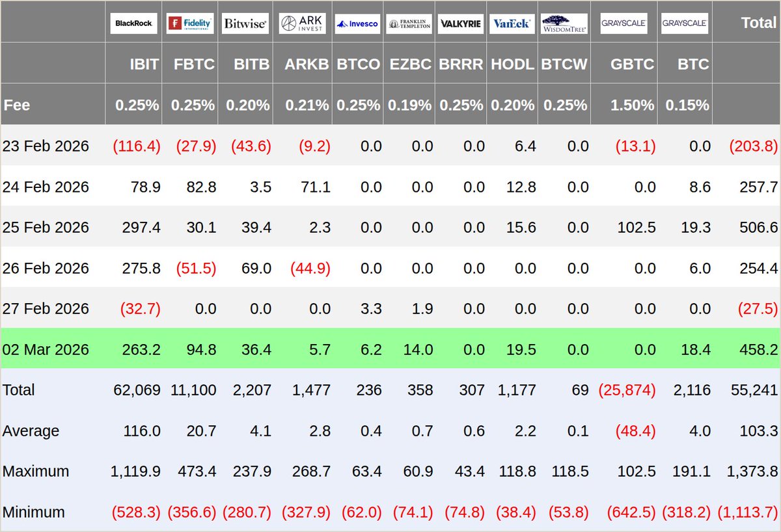781x532 pixels.
Task: Click the 62,069 IBIT total cell
Action: 137,390
